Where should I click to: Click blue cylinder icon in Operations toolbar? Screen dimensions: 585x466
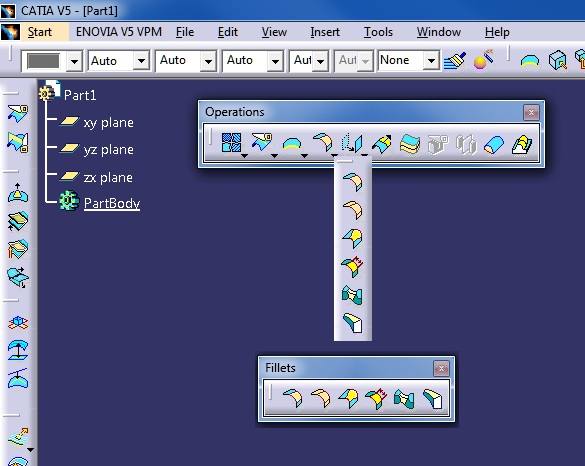point(494,144)
